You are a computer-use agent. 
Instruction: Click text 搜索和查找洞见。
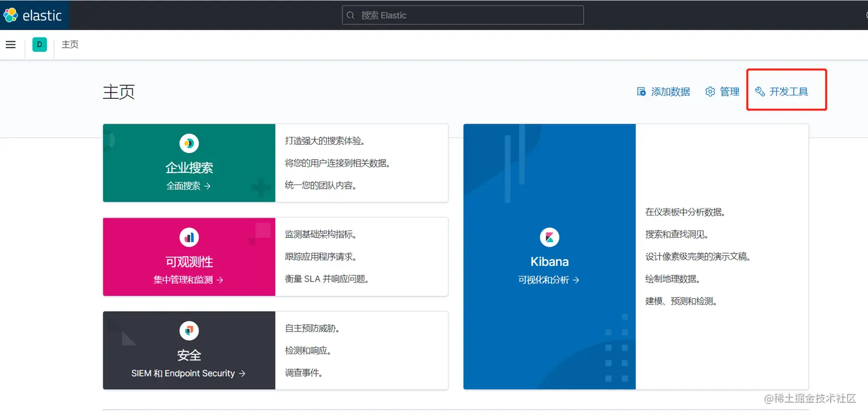677,234
